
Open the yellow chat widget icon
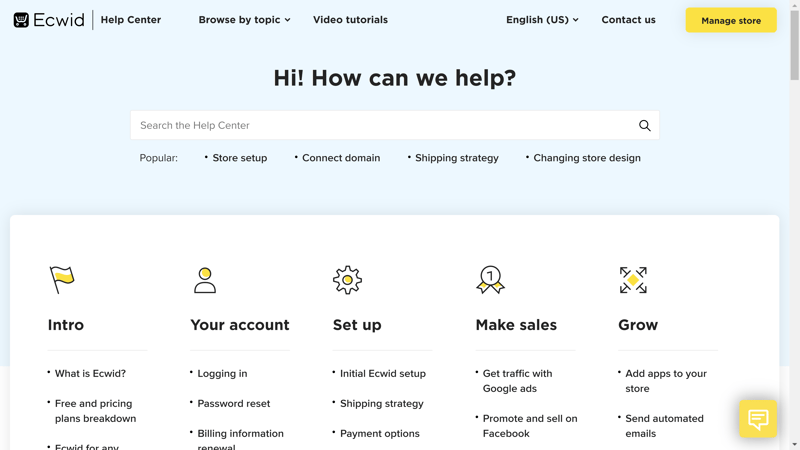pyautogui.click(x=758, y=419)
